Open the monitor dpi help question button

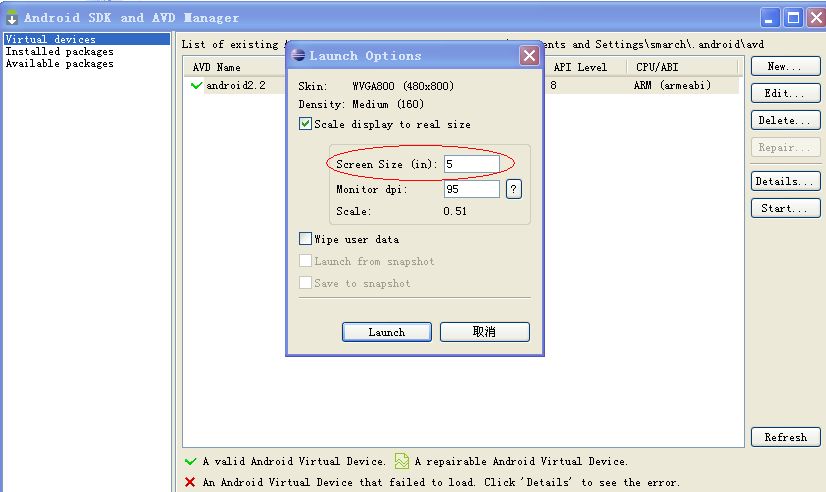pos(514,189)
